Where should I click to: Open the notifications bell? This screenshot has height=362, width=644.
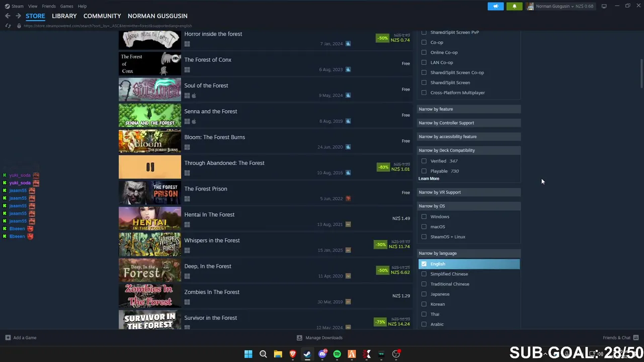pos(514,6)
